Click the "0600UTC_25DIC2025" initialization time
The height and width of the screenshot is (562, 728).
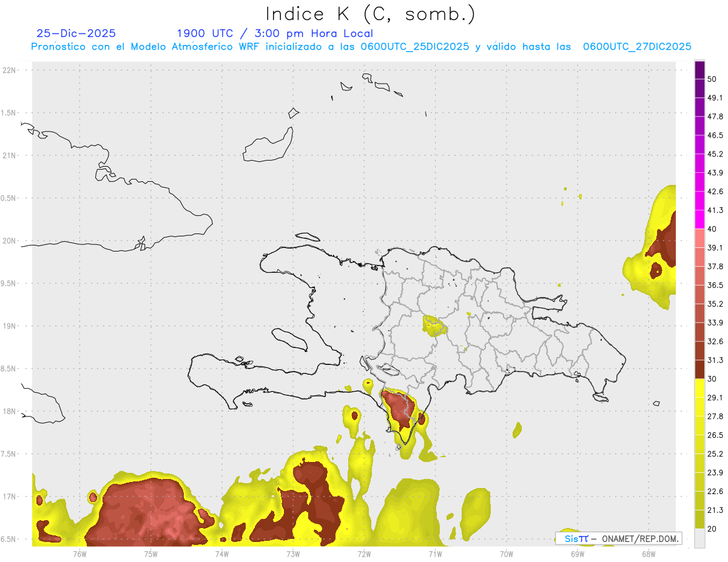click(415, 47)
